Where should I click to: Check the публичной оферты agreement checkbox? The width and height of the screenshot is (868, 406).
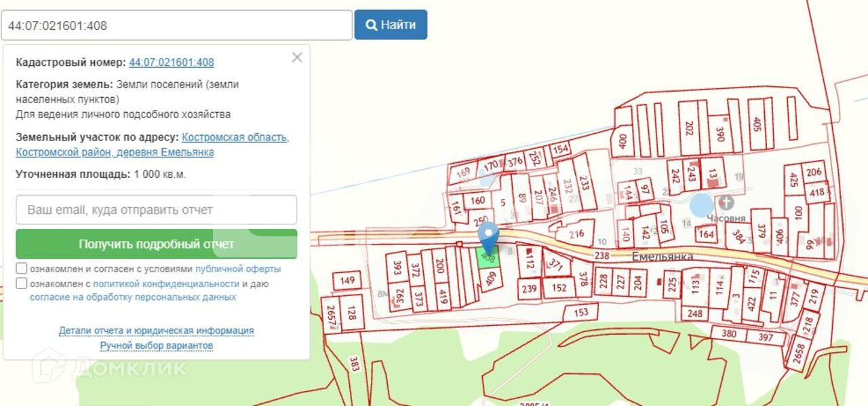click(x=22, y=269)
